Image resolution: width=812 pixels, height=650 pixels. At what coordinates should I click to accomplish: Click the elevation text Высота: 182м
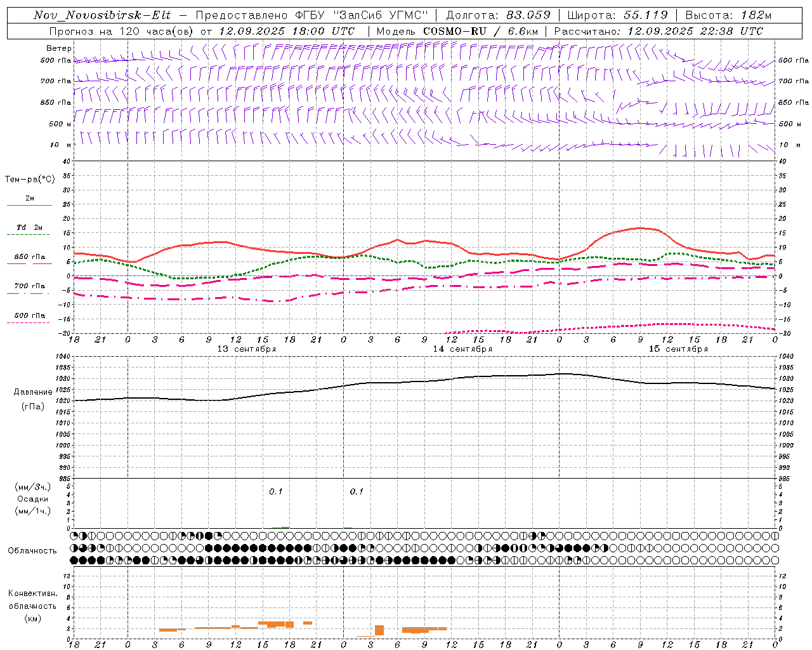pos(728,15)
